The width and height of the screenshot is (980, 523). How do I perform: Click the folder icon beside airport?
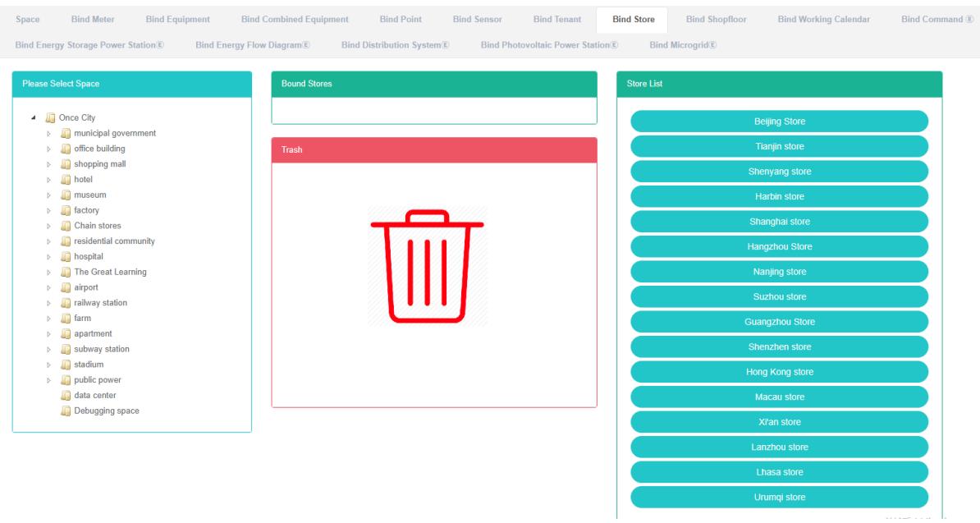click(66, 288)
